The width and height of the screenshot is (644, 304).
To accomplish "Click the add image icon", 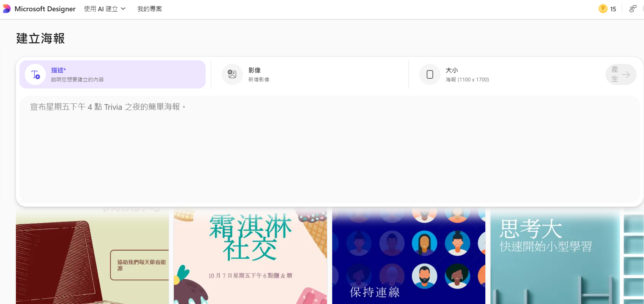I will (232, 74).
